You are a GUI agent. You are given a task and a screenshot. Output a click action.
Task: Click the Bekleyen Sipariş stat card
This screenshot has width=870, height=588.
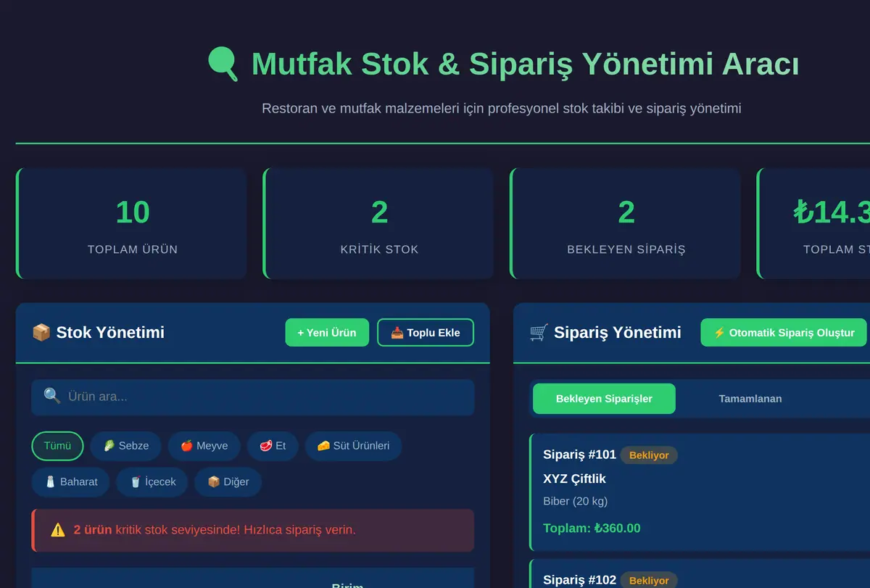pos(625,223)
